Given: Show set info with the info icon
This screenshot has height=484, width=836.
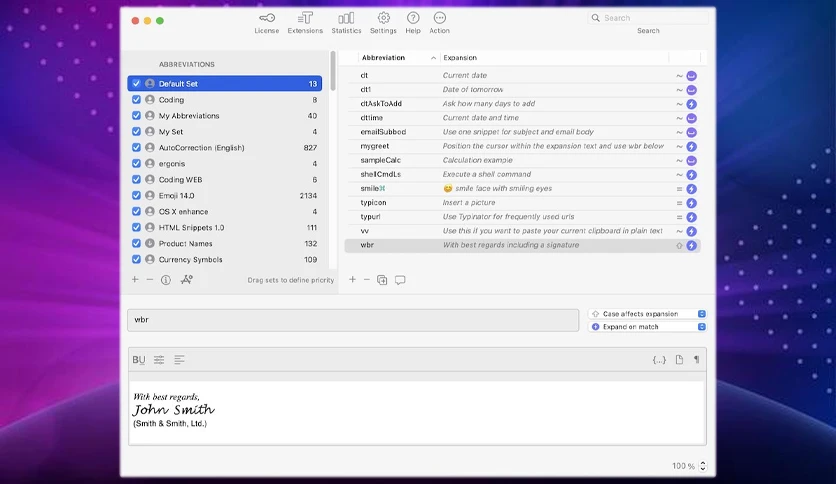Looking at the screenshot, I should tap(166, 280).
